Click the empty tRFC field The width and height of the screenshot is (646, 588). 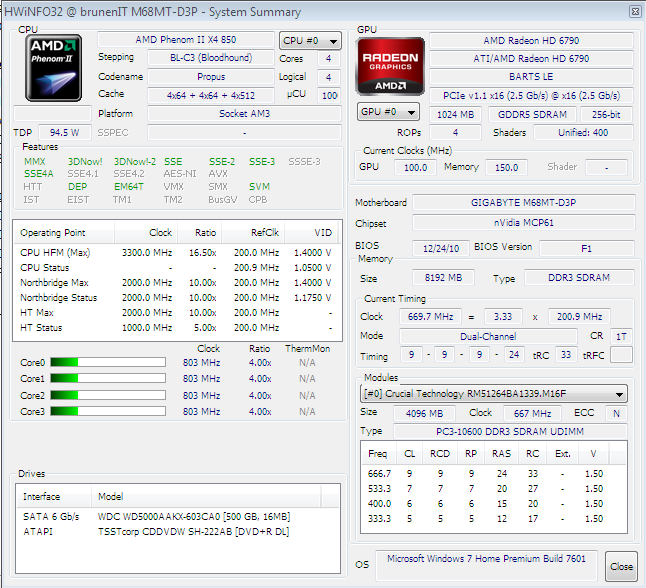click(x=621, y=355)
